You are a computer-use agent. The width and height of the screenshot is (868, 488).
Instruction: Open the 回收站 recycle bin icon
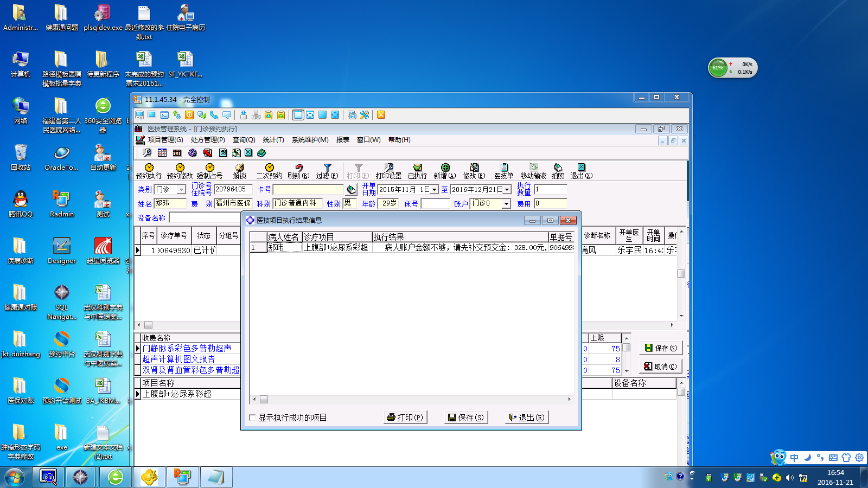coord(21,157)
